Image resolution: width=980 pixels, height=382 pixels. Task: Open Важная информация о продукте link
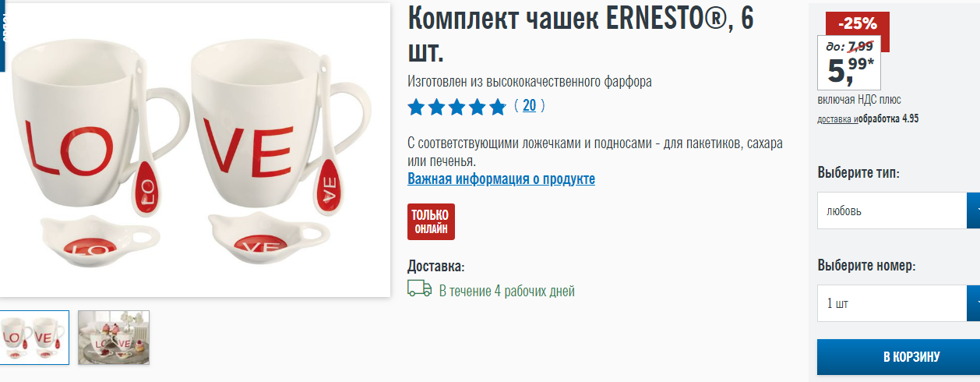click(501, 179)
